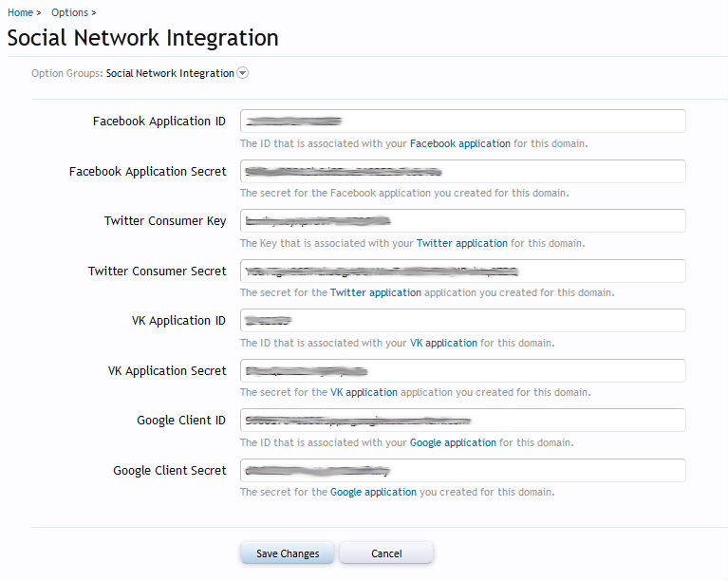Follow Google application link under Client Secret

pyautogui.click(x=373, y=493)
